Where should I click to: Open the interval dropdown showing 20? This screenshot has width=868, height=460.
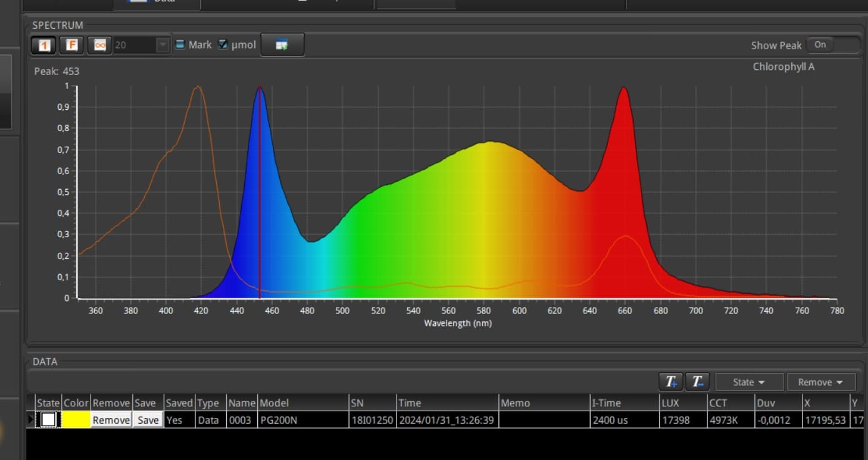click(163, 45)
